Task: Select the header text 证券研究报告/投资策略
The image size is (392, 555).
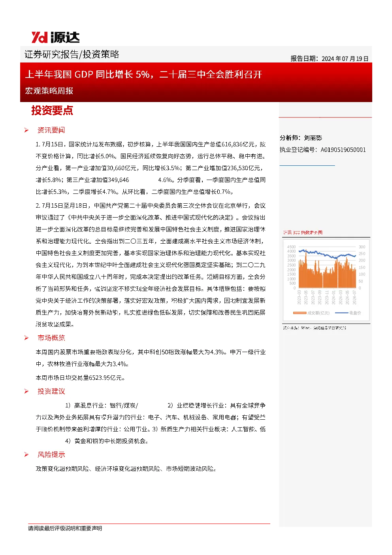Action: pyautogui.click(x=72, y=54)
